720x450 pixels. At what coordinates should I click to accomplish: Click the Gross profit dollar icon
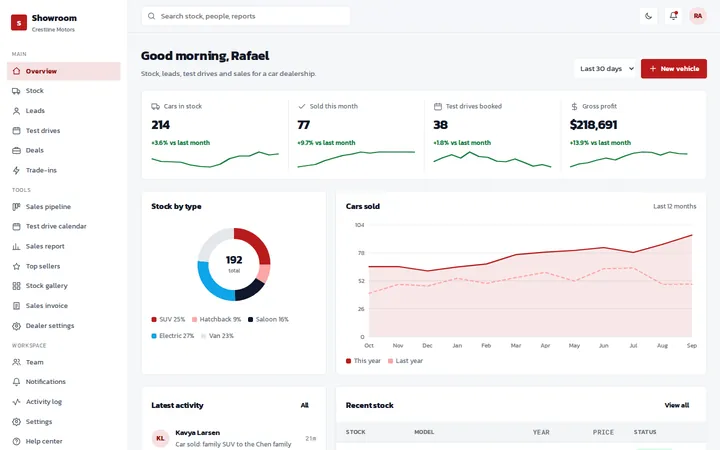pos(574,106)
